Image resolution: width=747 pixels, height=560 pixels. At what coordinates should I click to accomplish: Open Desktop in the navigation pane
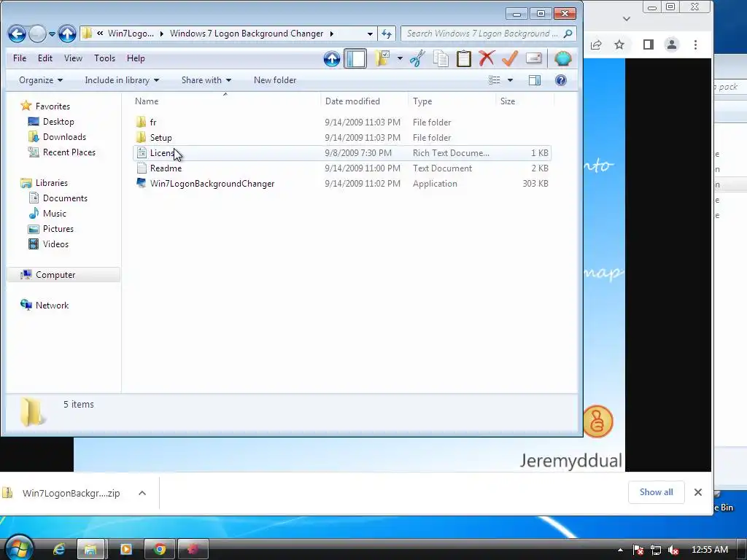point(58,122)
